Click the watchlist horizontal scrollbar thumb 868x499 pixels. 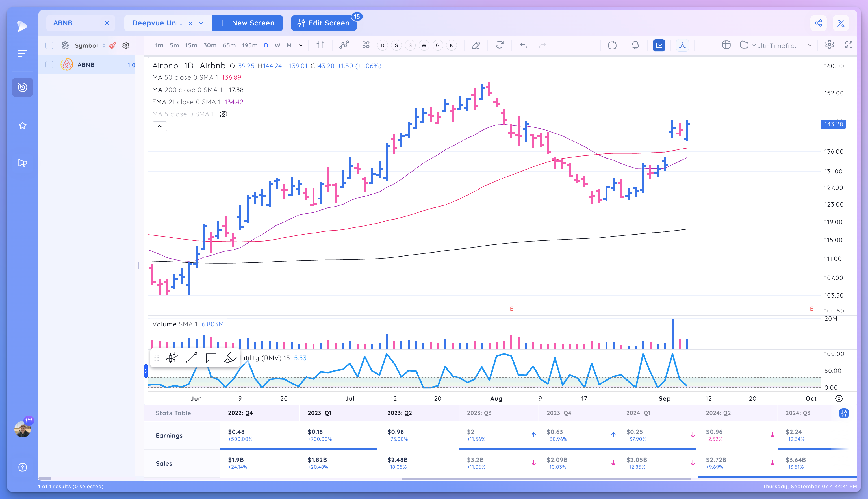45,478
